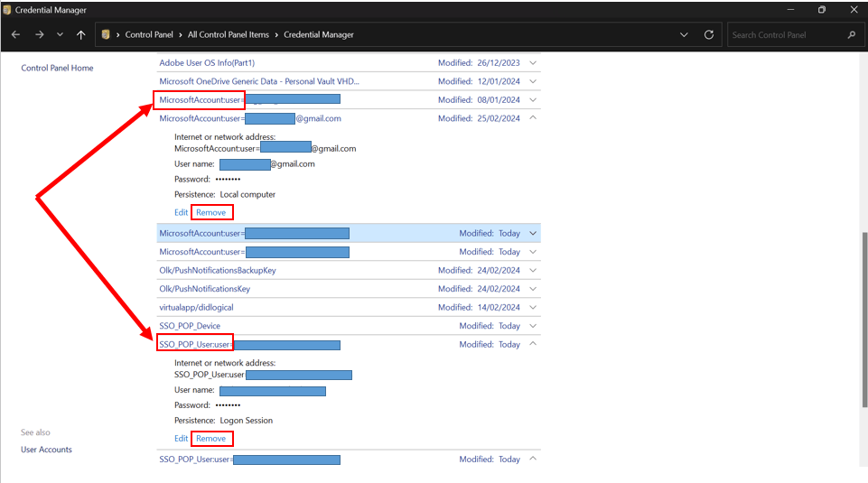The height and width of the screenshot is (483, 868).
Task: Click Remove under Logon Session credential
Action: pos(211,438)
